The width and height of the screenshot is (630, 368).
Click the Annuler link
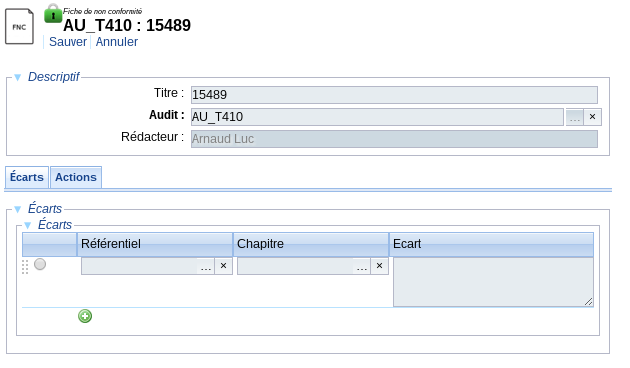click(117, 42)
